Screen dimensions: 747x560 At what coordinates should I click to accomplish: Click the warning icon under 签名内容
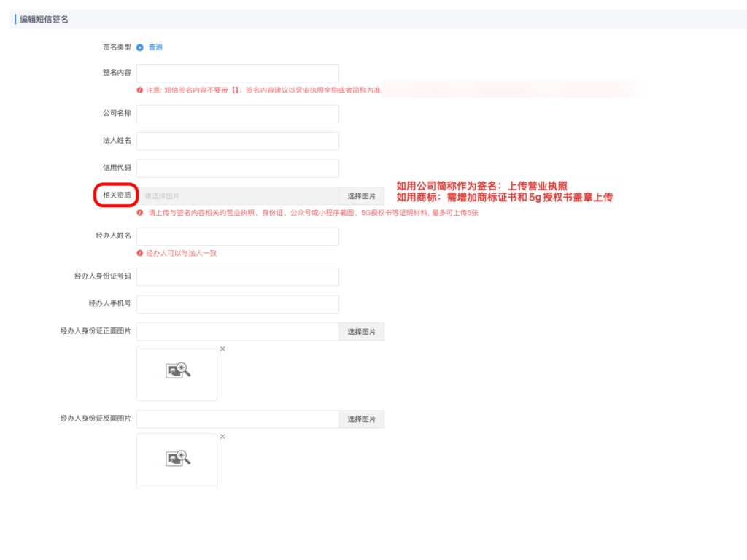tap(140, 90)
